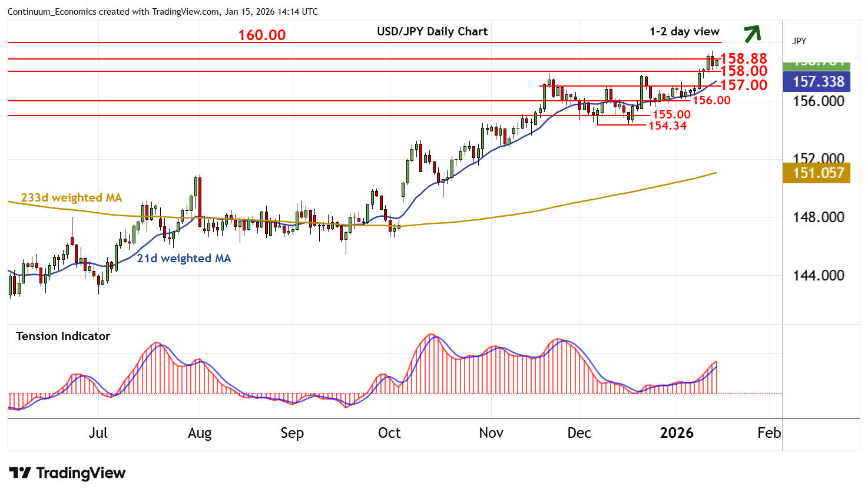Image resolution: width=868 pixels, height=495 pixels.
Task: Click the 21d weighted MA label
Action: coord(184,258)
